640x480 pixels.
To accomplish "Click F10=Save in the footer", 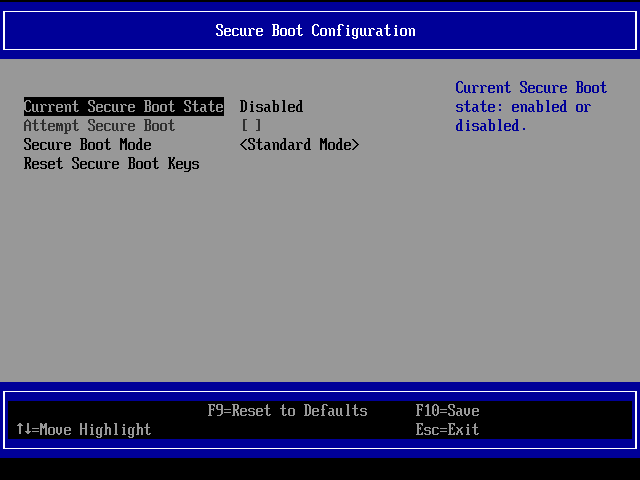I will 447,411.
